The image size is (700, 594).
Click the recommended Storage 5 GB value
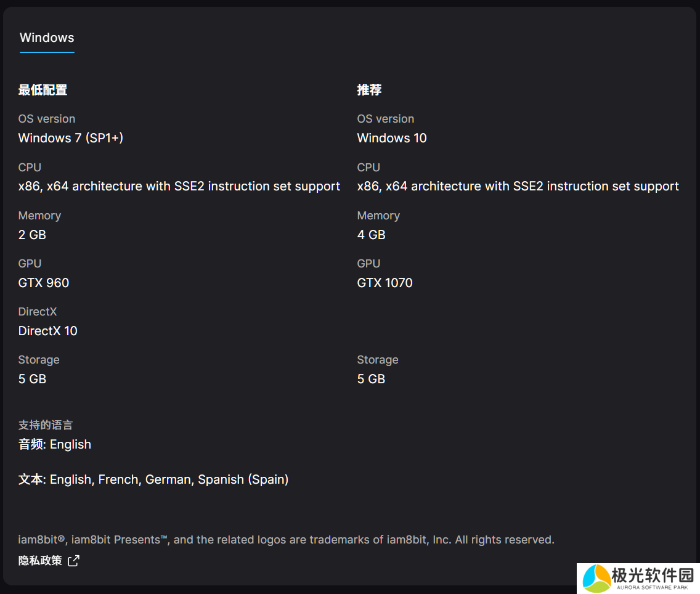click(x=371, y=379)
